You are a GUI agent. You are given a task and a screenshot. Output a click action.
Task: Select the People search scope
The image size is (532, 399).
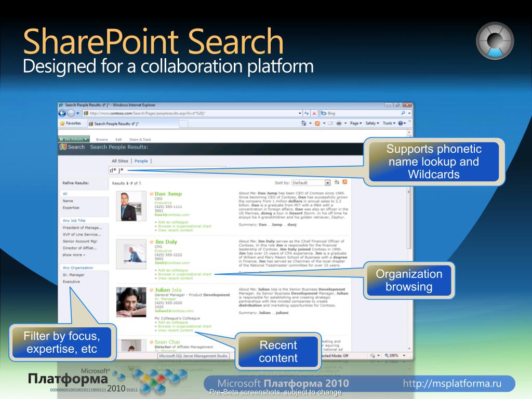[141, 161]
